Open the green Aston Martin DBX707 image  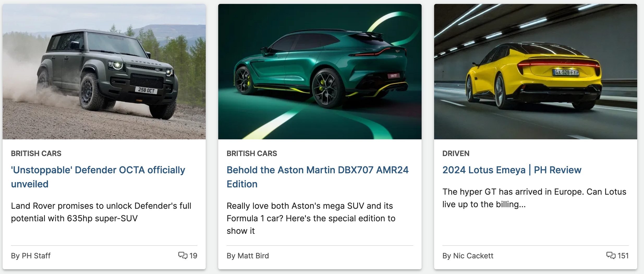click(x=320, y=72)
